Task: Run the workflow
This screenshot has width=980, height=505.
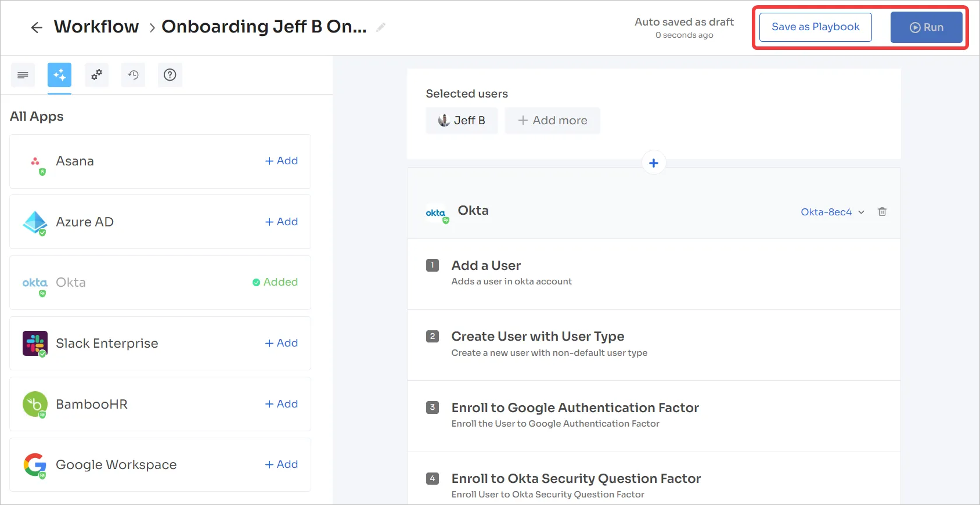Action: pos(927,27)
